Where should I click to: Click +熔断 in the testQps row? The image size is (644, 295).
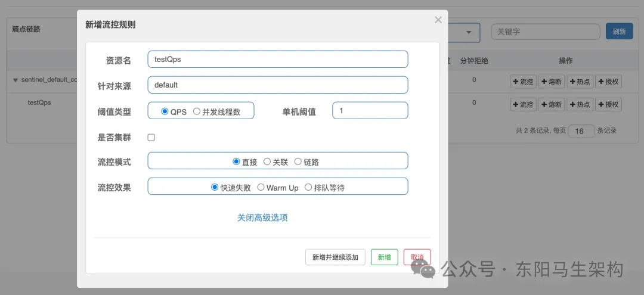point(552,105)
